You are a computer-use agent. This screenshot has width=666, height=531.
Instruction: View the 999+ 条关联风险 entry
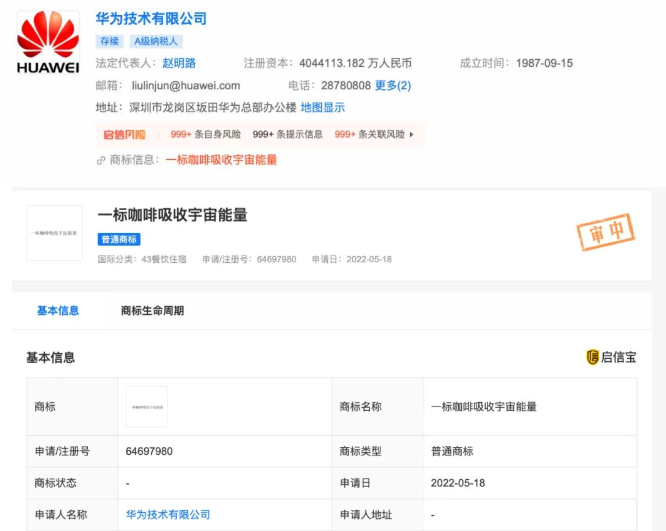click(370, 135)
